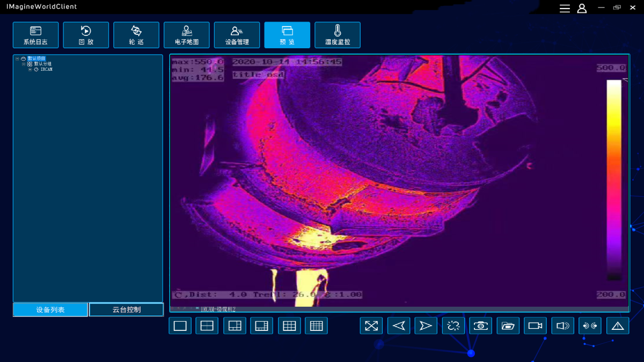Go to the next page arrow button
The width and height of the screenshot is (644, 362).
(426, 326)
